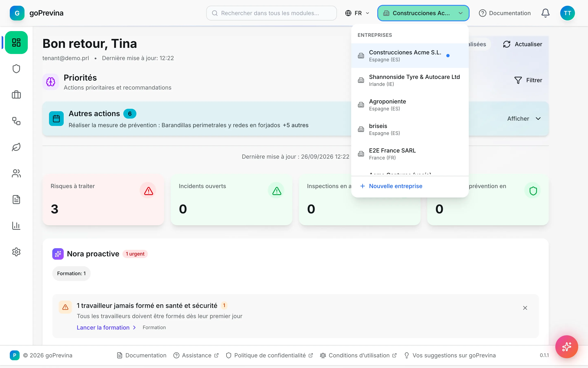588x368 pixels.
Task: Click the Incidents ouverts warning icon
Action: pos(276,191)
